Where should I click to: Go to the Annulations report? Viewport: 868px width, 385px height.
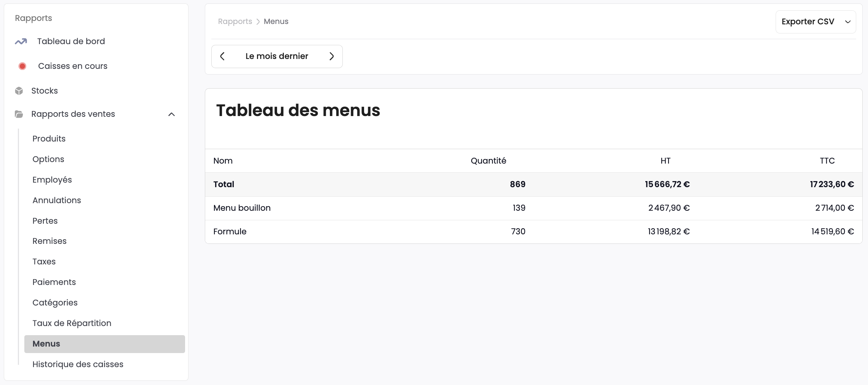pyautogui.click(x=57, y=200)
